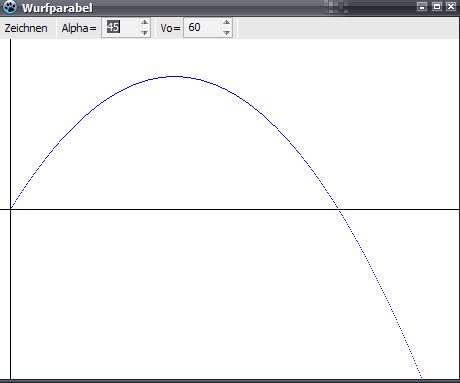Focus the Alpha value field showing 45
The height and width of the screenshot is (383, 460).
pos(121,28)
